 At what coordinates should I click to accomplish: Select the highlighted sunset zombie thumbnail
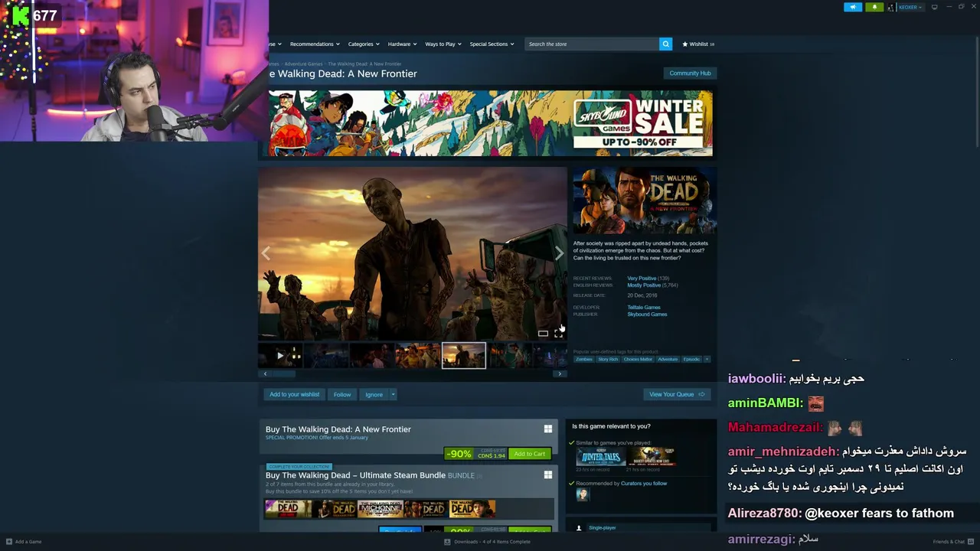(463, 356)
